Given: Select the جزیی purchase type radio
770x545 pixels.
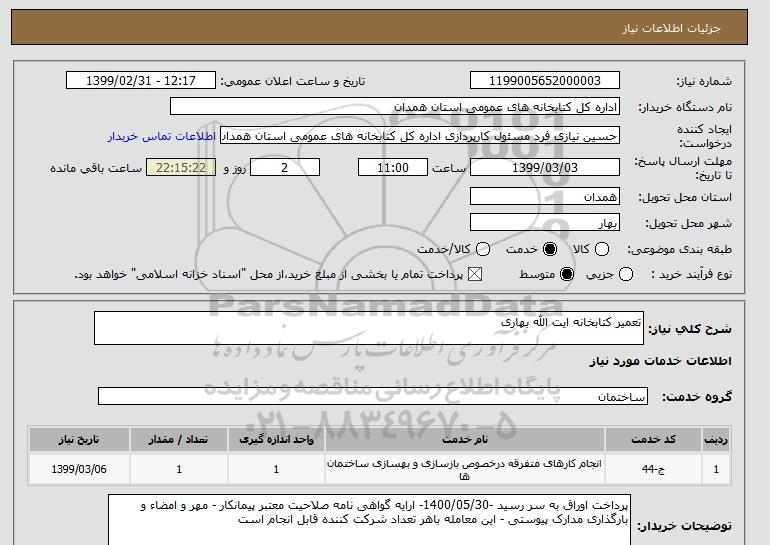Looking at the screenshot, I should pos(626,274).
